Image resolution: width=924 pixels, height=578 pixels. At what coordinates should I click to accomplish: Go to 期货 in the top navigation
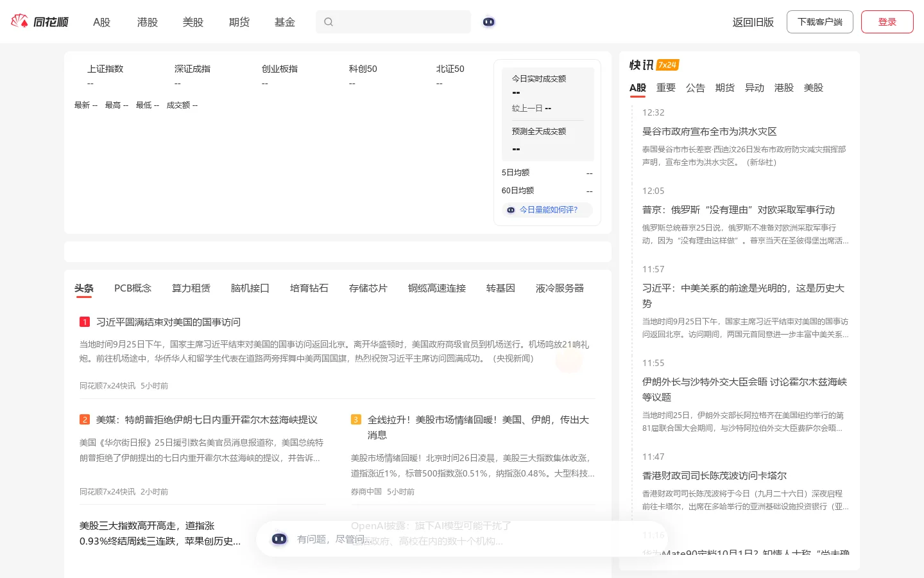tap(239, 22)
